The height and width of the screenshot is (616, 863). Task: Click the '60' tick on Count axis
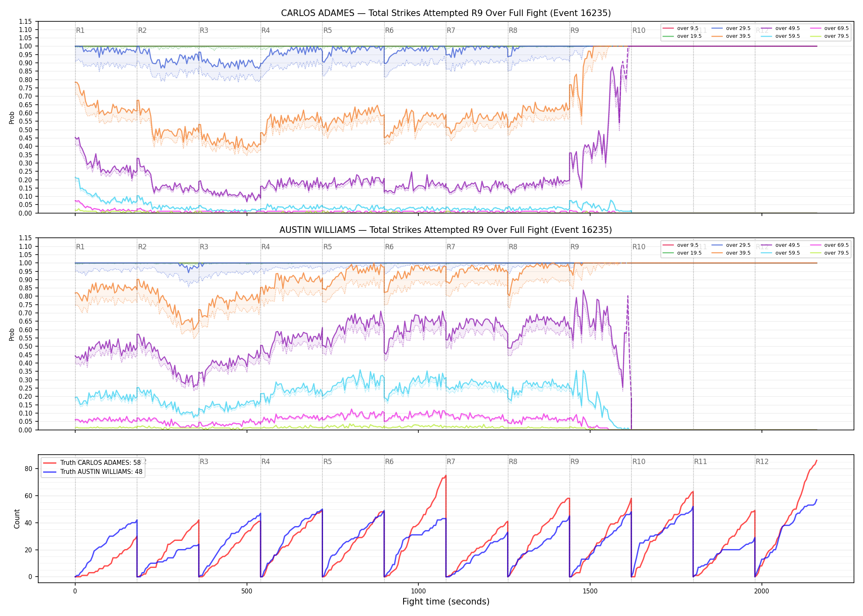click(28, 496)
